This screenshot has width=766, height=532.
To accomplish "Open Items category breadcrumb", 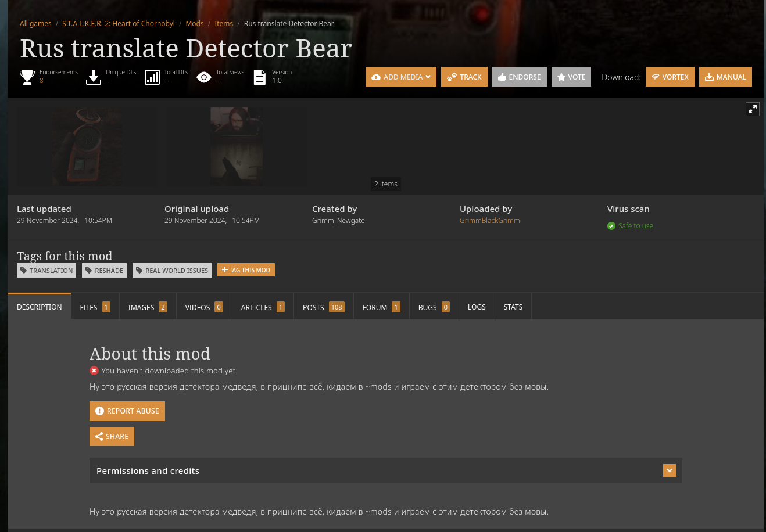I will [224, 24].
